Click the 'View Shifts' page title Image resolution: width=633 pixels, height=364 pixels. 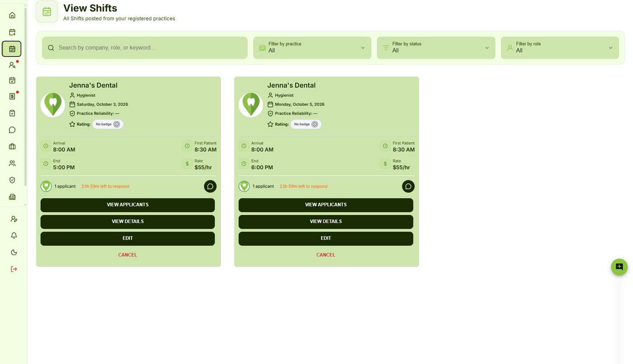tap(90, 8)
